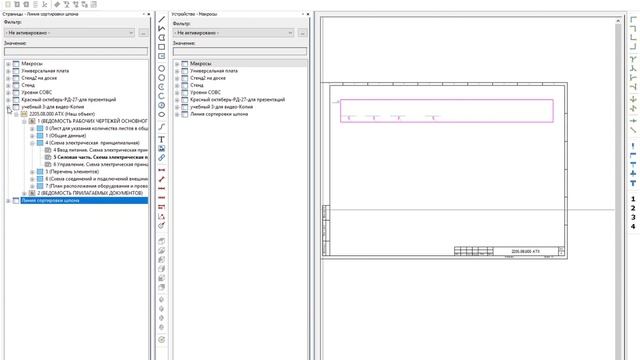Screen dimensions: 640x360
Task: Select Уровни СОВС in Devices navigator
Action: click(205, 92)
